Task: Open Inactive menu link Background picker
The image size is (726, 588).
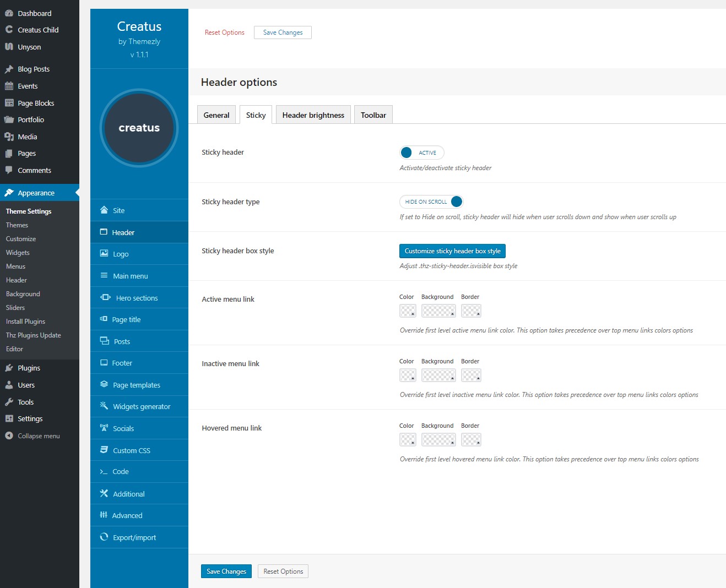Action: tap(438, 375)
